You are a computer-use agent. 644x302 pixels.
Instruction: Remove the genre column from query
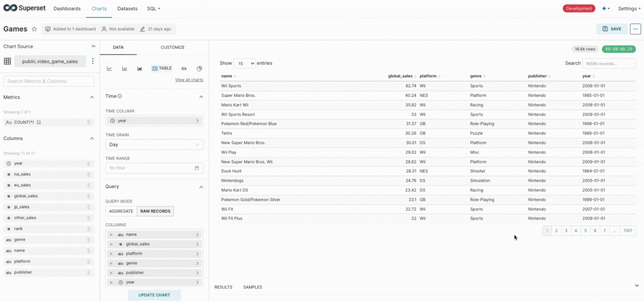[111, 263]
